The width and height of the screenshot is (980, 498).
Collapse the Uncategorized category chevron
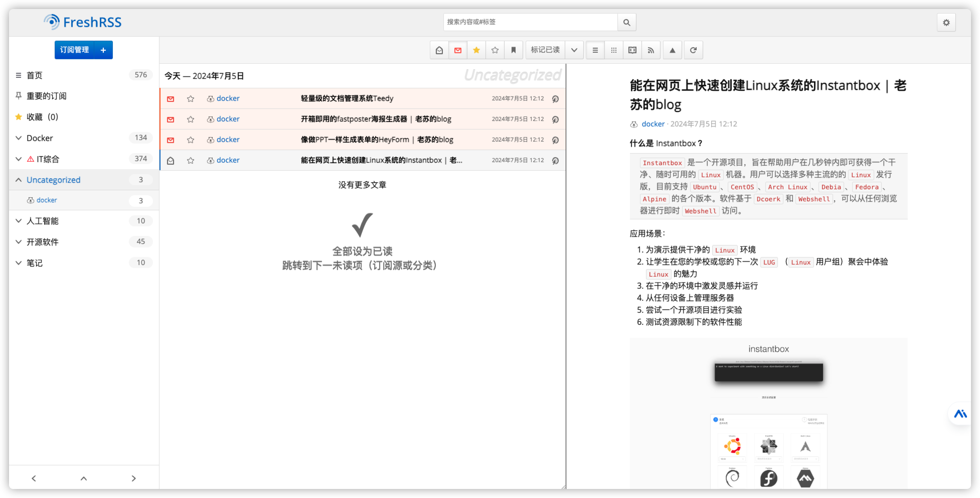(x=19, y=180)
